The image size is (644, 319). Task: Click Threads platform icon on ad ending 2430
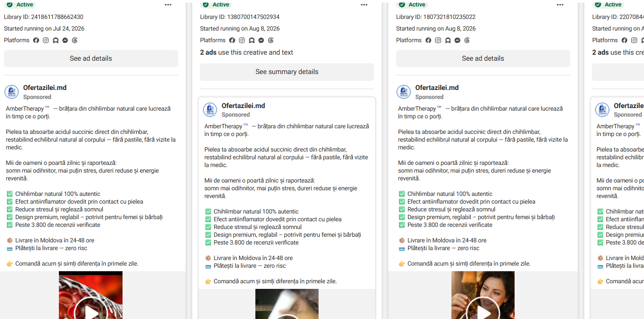[x=75, y=40]
